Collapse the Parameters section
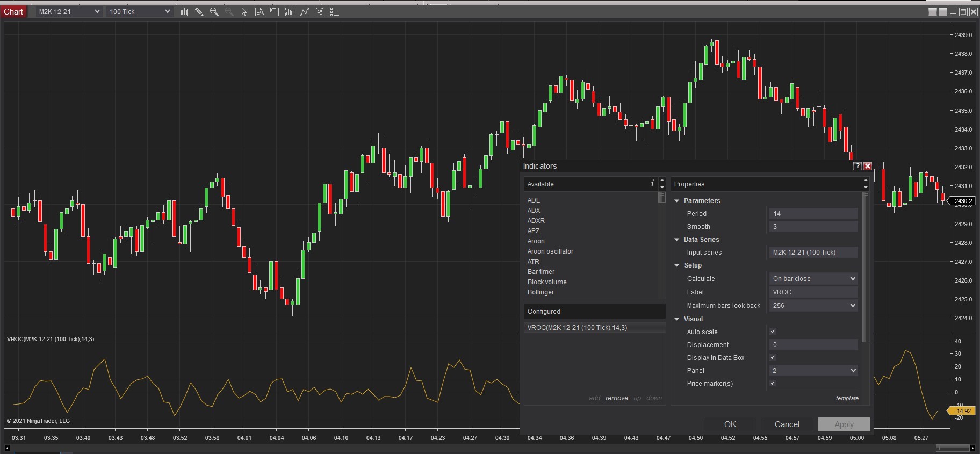 pyautogui.click(x=677, y=201)
